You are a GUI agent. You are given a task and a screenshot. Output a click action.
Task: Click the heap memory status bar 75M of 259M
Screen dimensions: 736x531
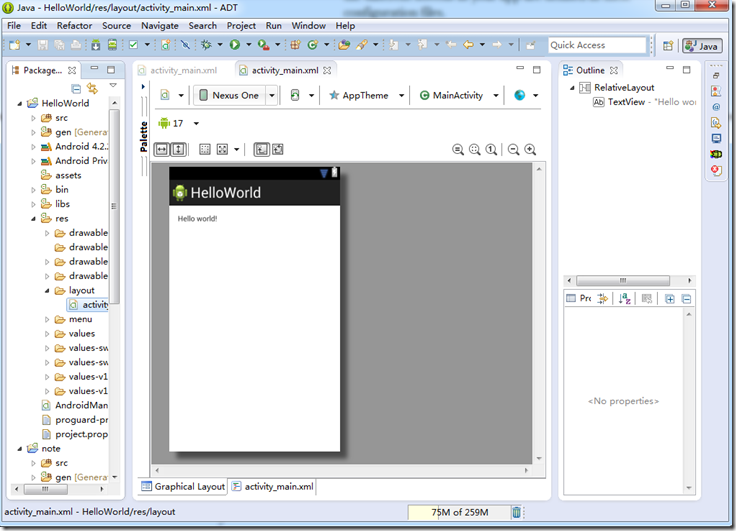tap(459, 512)
